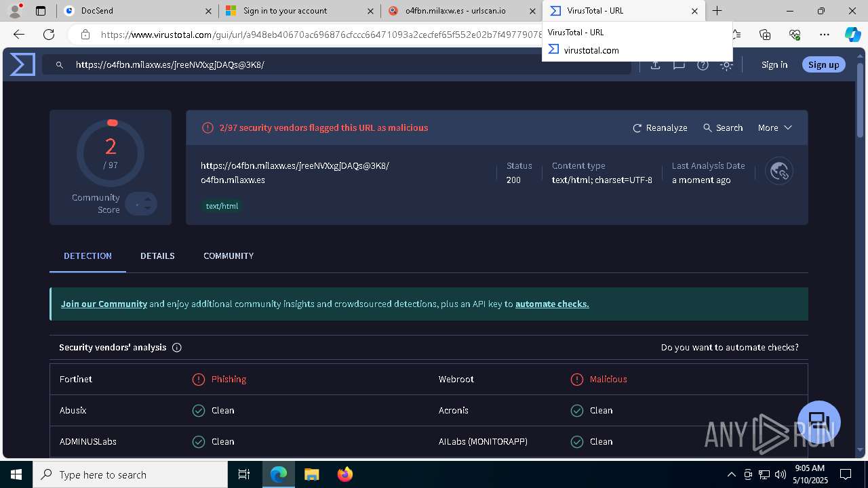The height and width of the screenshot is (488, 868).
Task: Click the Reanalyze button
Action: coord(660,127)
